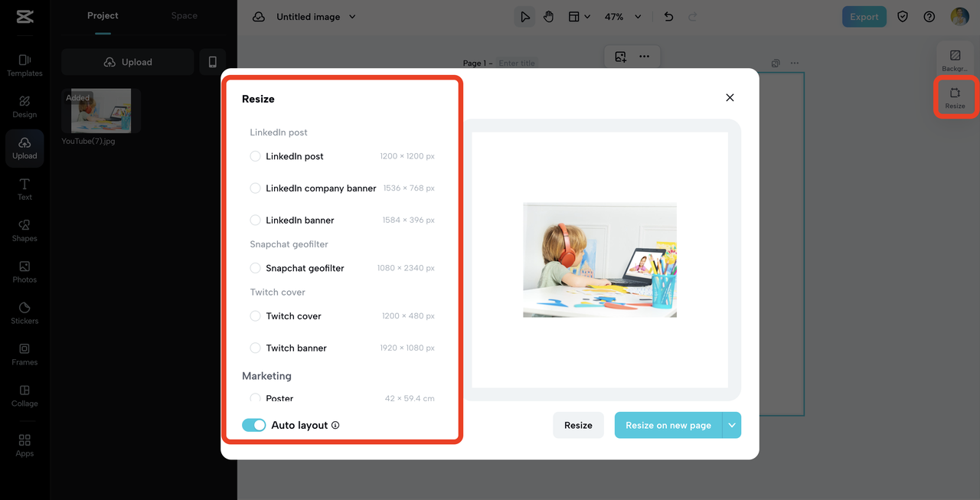Select the pointer selection tool
Viewport: 980px width, 500px height.
[524, 17]
